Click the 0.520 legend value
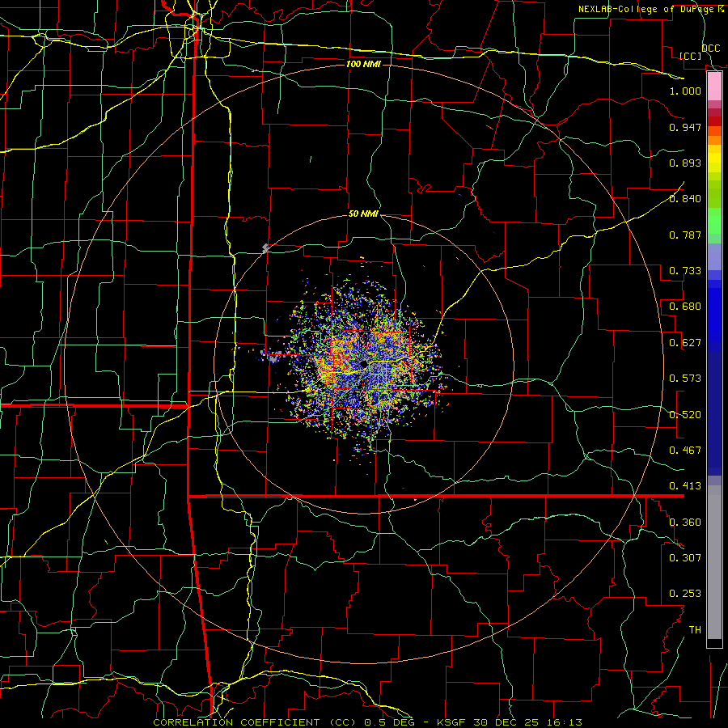The height and width of the screenshot is (728, 728). click(x=685, y=415)
